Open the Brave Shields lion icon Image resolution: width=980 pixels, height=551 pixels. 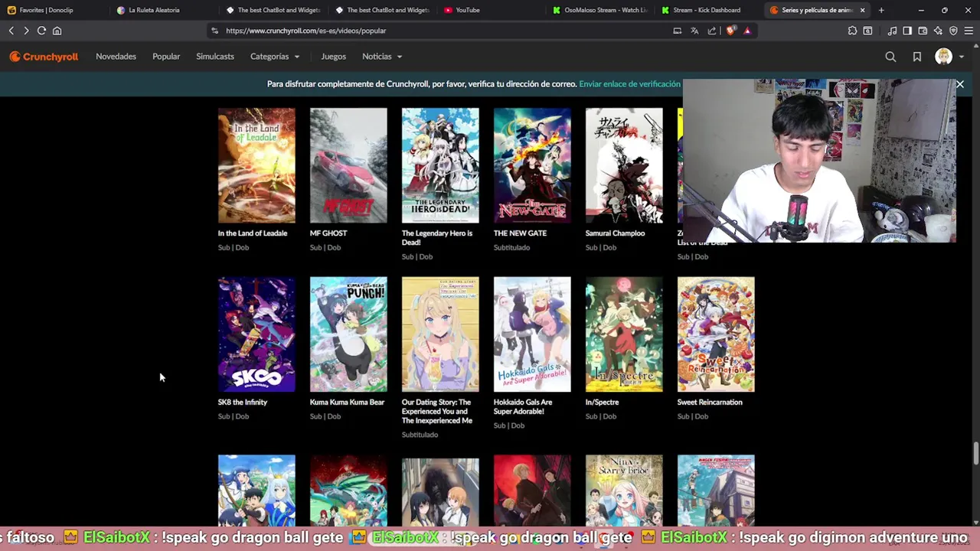coord(730,31)
